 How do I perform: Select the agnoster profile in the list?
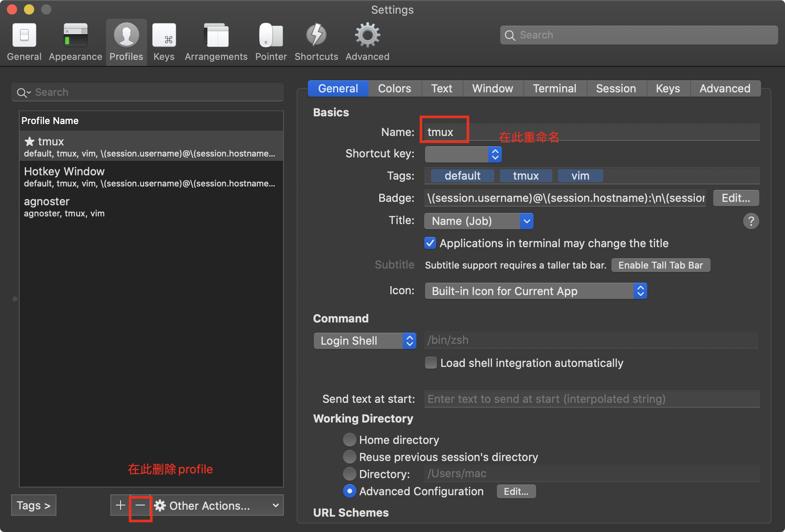[47, 206]
